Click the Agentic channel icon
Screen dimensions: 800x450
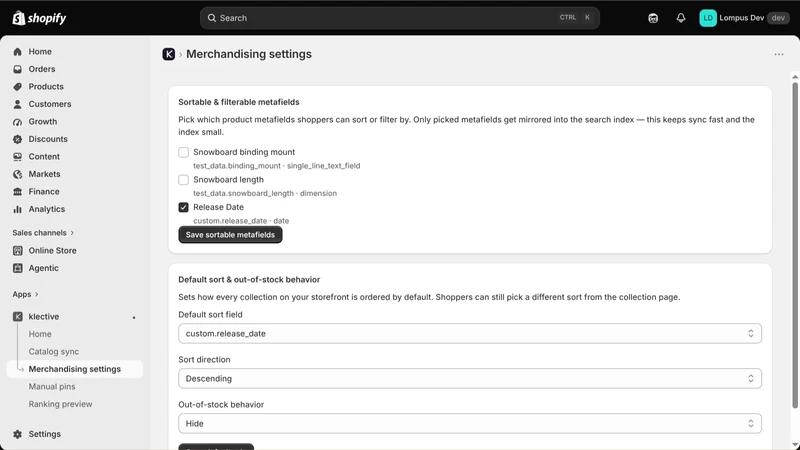(x=17, y=268)
